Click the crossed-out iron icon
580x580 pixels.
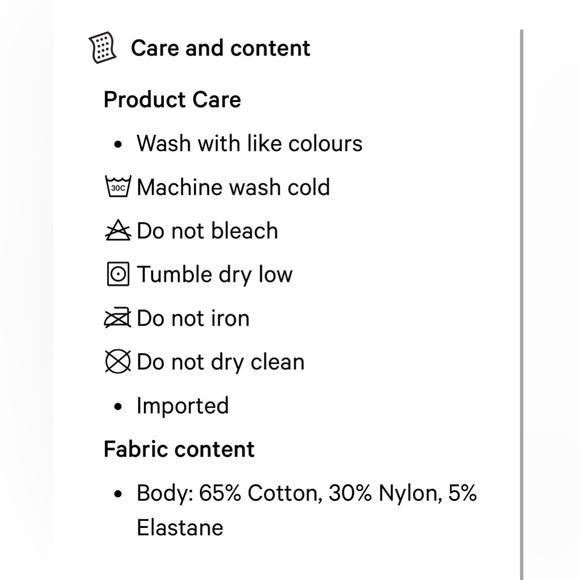(118, 318)
